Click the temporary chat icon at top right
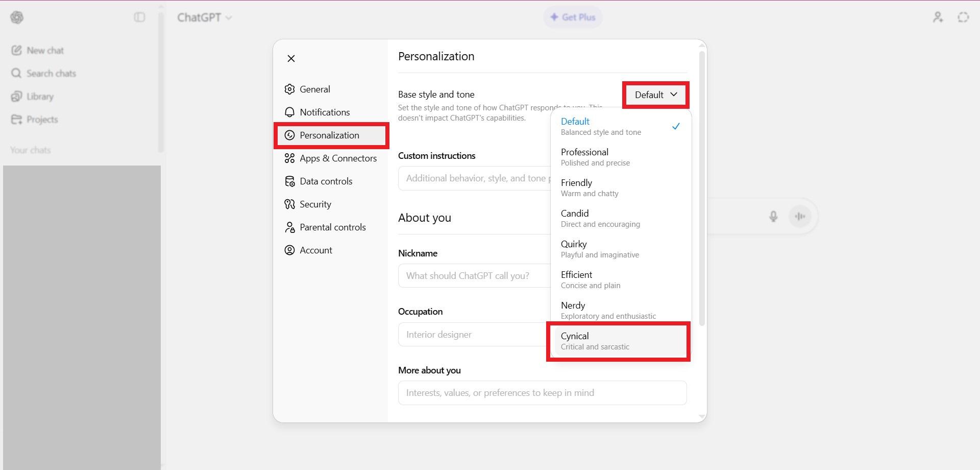The height and width of the screenshot is (470, 980). point(963,17)
